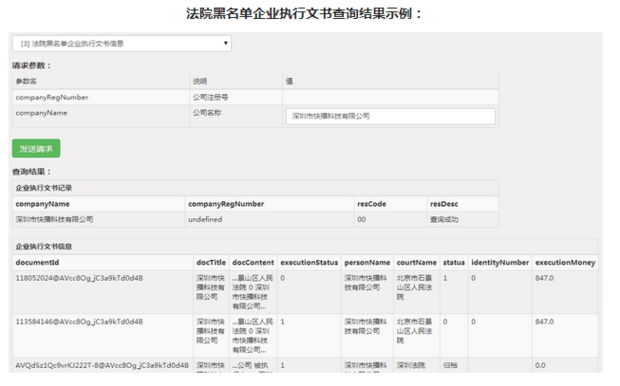Viewport: 620px width, 386px height.
Task: Click the empty companyRegNumber value cell
Action: click(390, 97)
